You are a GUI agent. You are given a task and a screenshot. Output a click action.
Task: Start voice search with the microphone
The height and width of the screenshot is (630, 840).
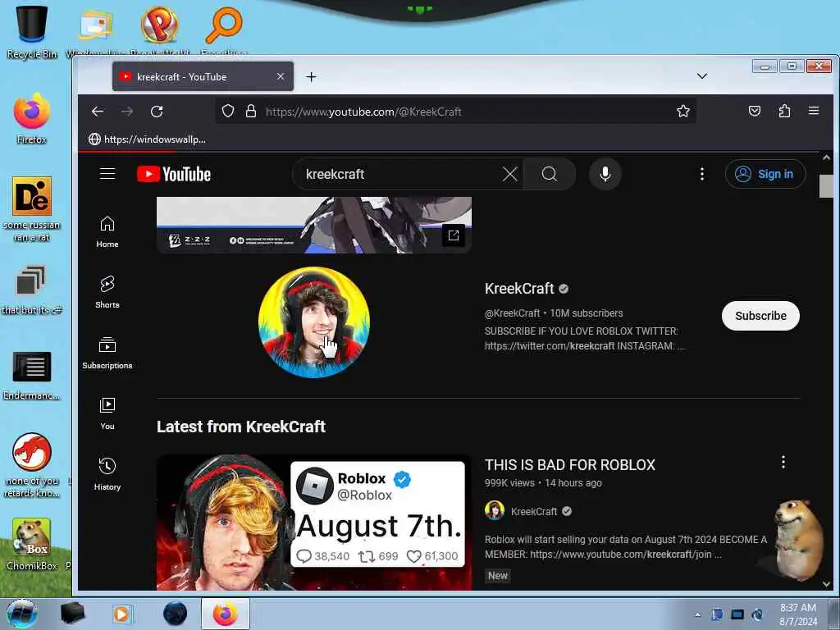click(605, 174)
